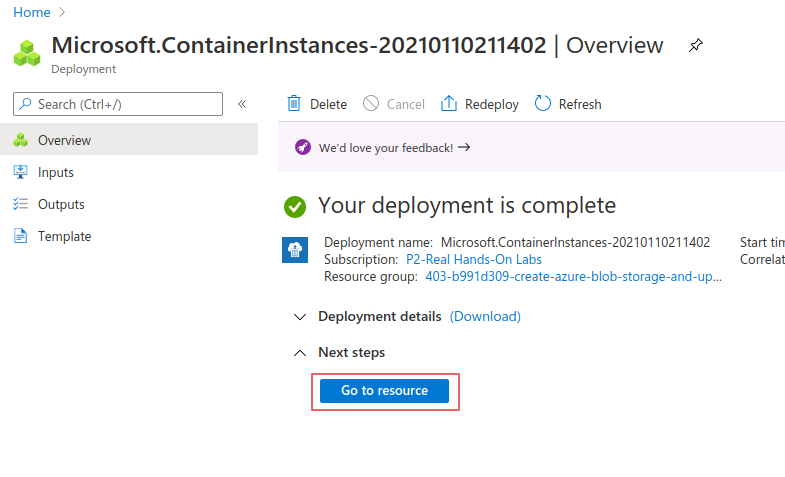Click the 'Resource group:' label

click(370, 276)
